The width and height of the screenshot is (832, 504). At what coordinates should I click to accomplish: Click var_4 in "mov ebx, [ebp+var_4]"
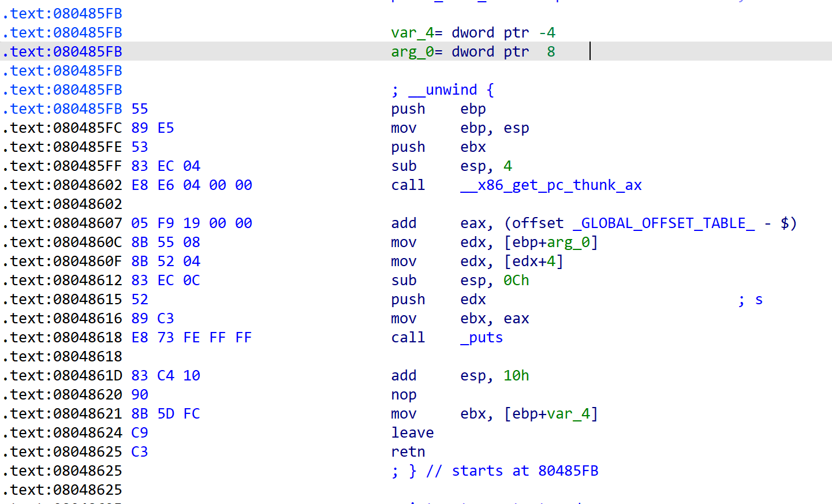click(x=568, y=413)
